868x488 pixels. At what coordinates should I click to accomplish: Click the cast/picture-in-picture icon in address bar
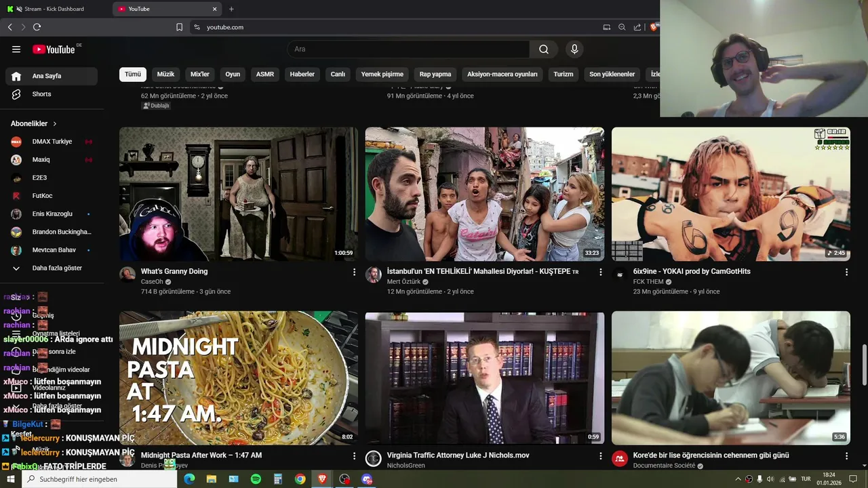coord(607,27)
